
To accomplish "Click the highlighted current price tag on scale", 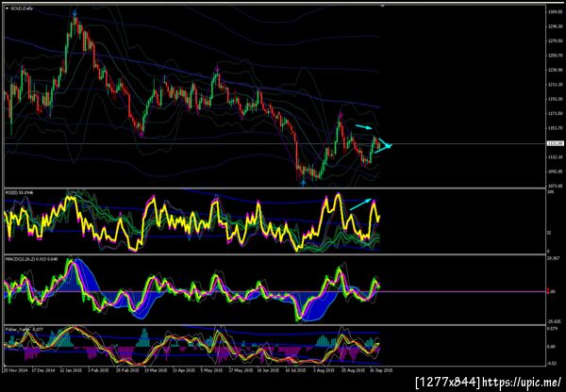I will [x=555, y=143].
